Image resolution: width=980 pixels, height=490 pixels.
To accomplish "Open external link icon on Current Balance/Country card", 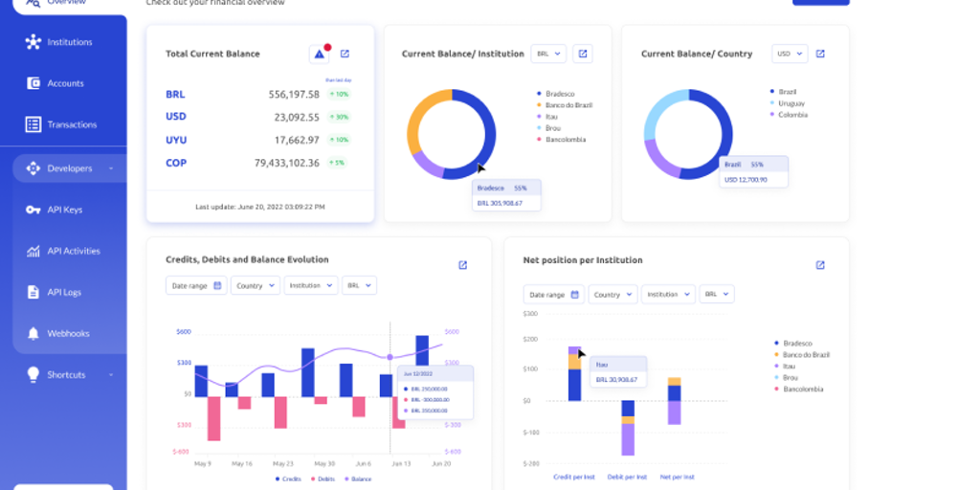I will (820, 54).
